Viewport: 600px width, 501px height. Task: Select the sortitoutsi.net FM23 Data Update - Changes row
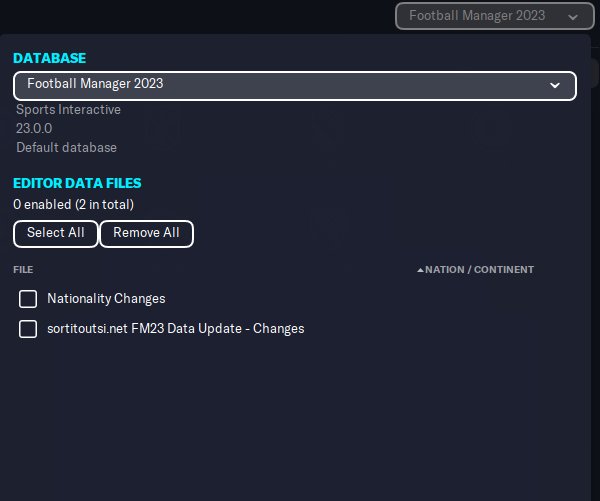coord(176,329)
